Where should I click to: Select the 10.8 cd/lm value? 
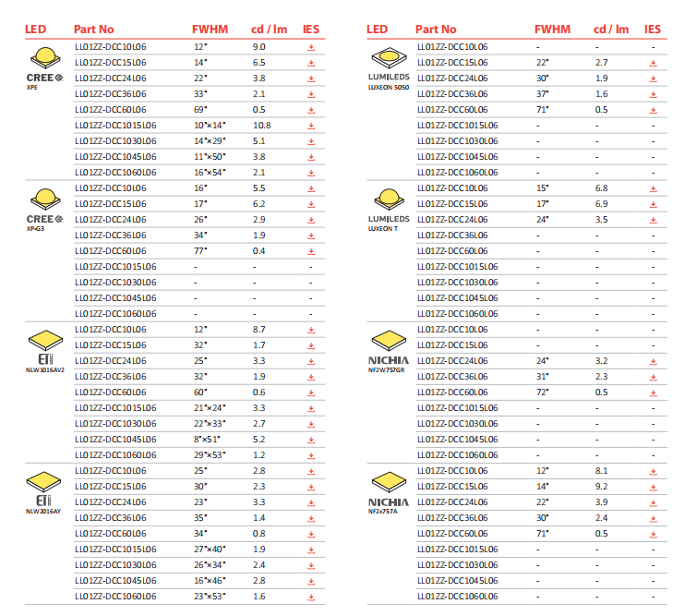(x=262, y=126)
